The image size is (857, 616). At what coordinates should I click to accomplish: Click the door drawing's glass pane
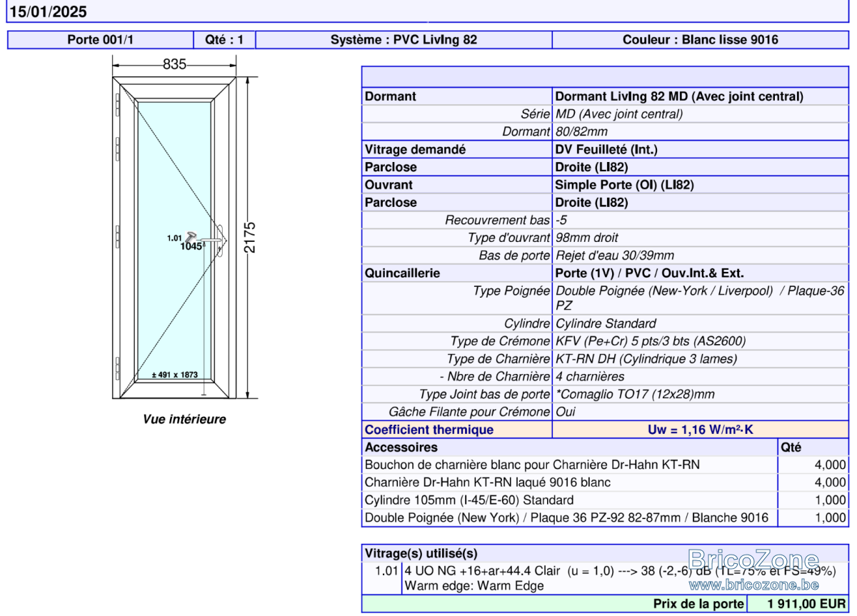click(x=174, y=241)
